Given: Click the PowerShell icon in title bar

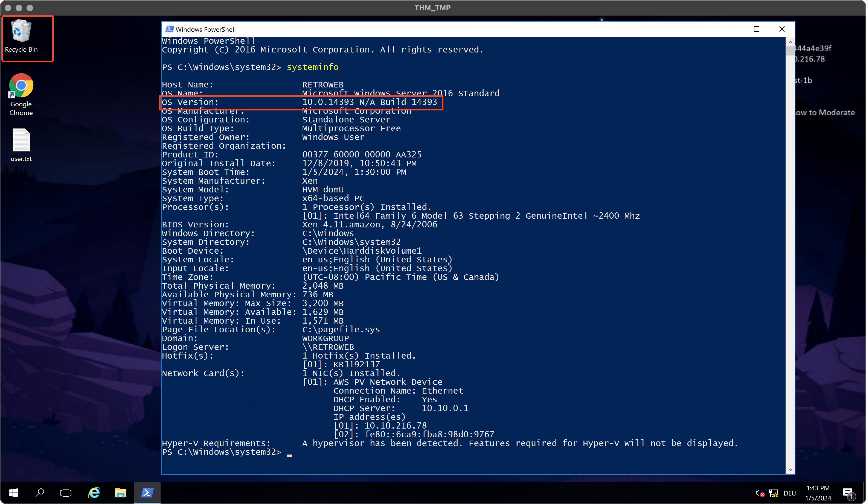Looking at the screenshot, I should 169,29.
